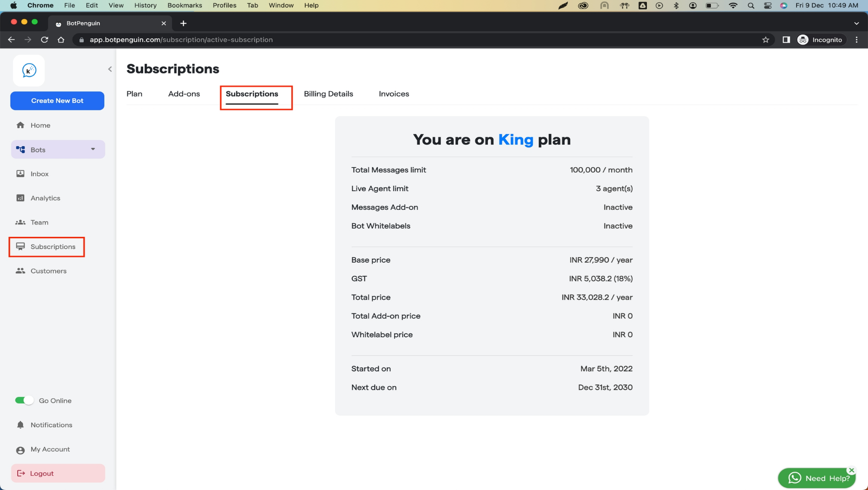The image size is (868, 490).
Task: Click the browser home icon
Action: (x=61, y=40)
